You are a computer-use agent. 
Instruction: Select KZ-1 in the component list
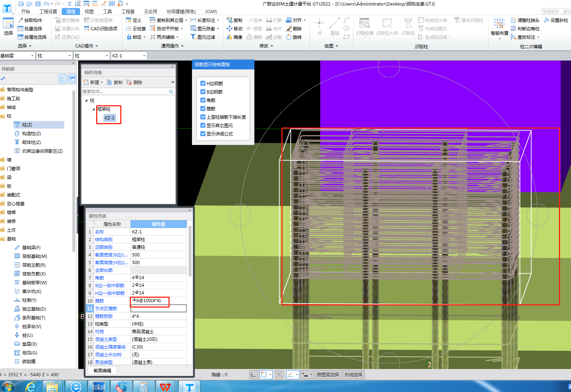click(109, 118)
